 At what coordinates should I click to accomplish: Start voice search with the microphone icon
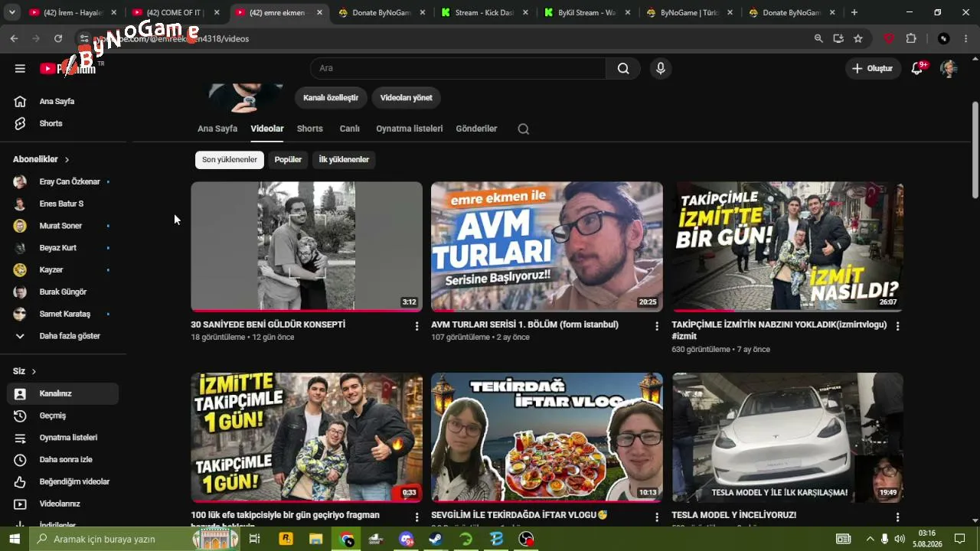tap(661, 68)
